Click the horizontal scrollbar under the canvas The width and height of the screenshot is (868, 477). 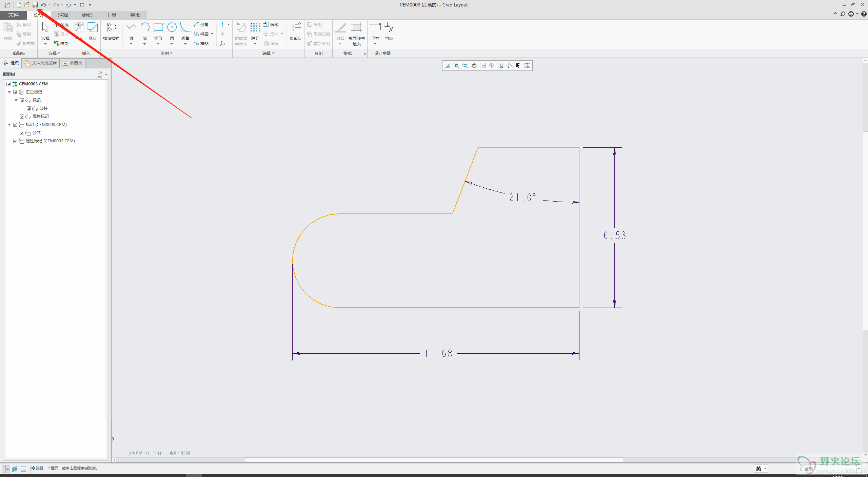click(433, 460)
